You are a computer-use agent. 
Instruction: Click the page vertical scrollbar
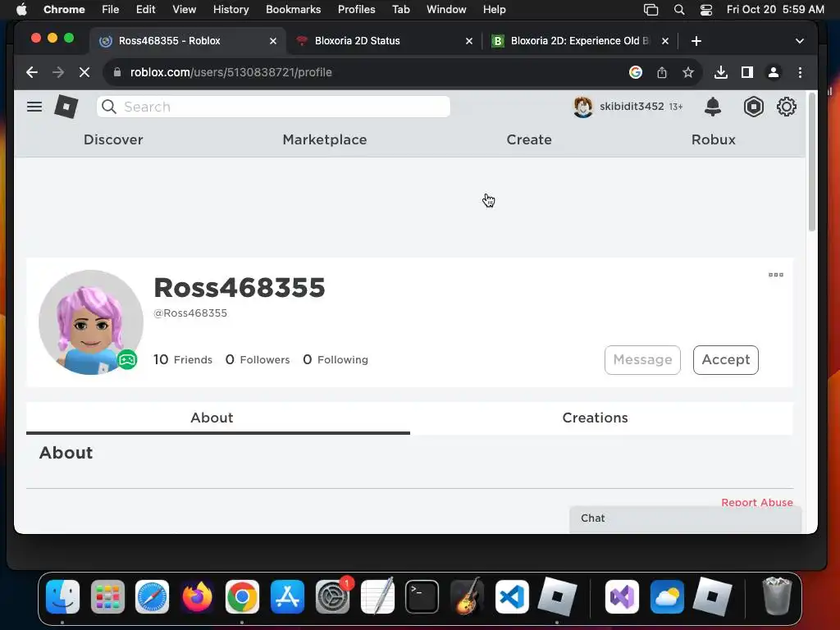811,163
